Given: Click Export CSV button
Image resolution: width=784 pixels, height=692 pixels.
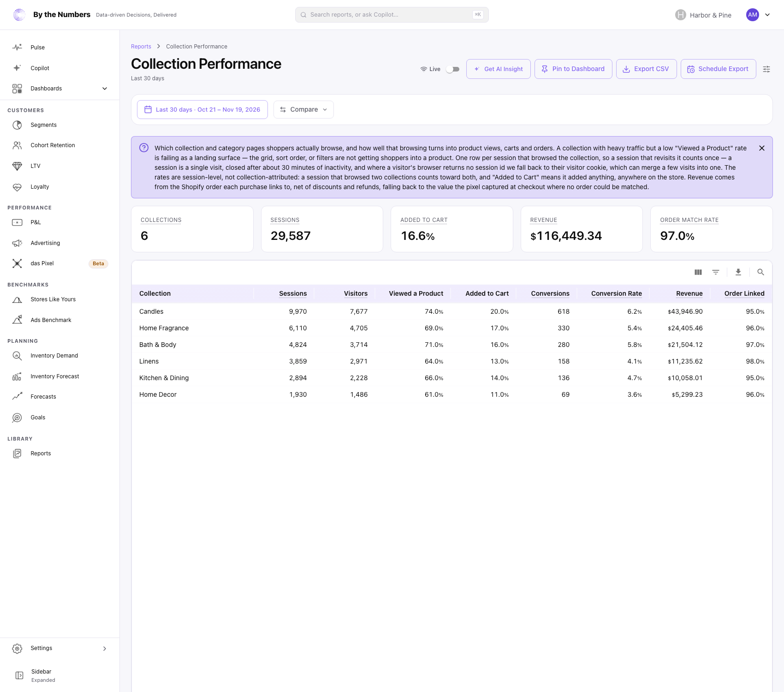Looking at the screenshot, I should coord(646,69).
